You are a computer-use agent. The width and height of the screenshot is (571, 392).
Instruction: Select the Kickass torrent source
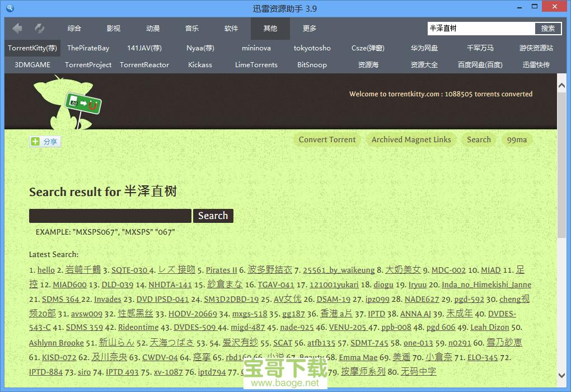(x=200, y=65)
